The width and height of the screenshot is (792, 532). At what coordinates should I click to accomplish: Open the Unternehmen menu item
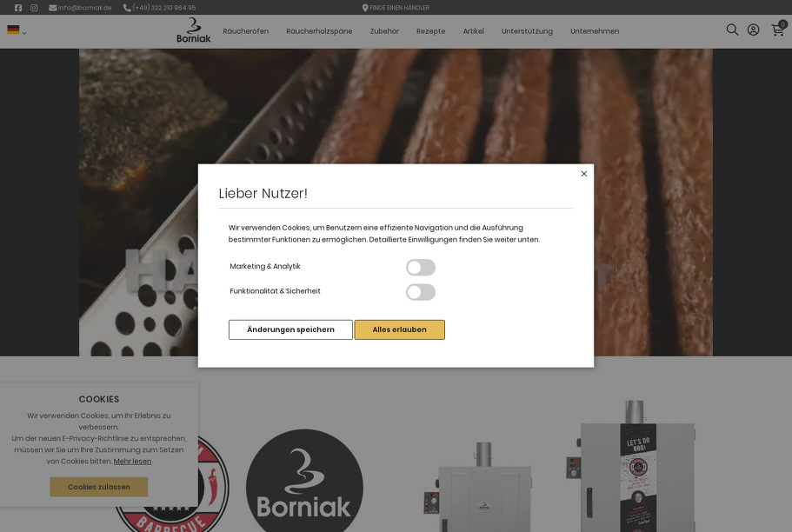point(595,31)
